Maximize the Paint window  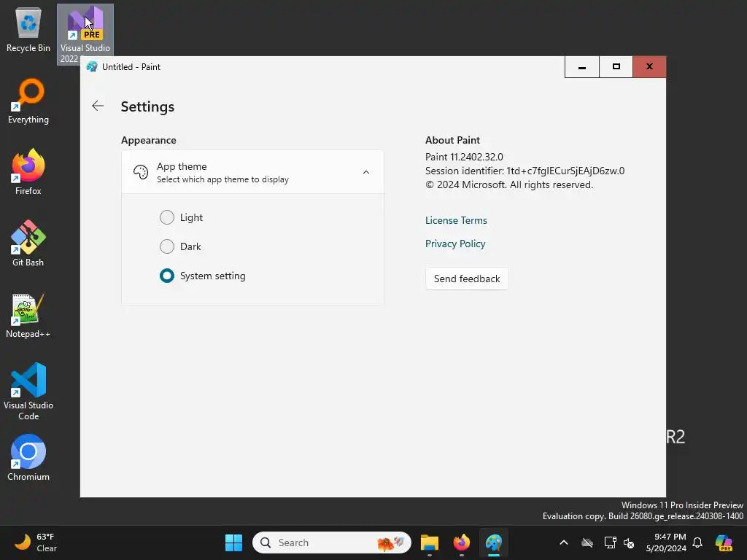(x=616, y=66)
